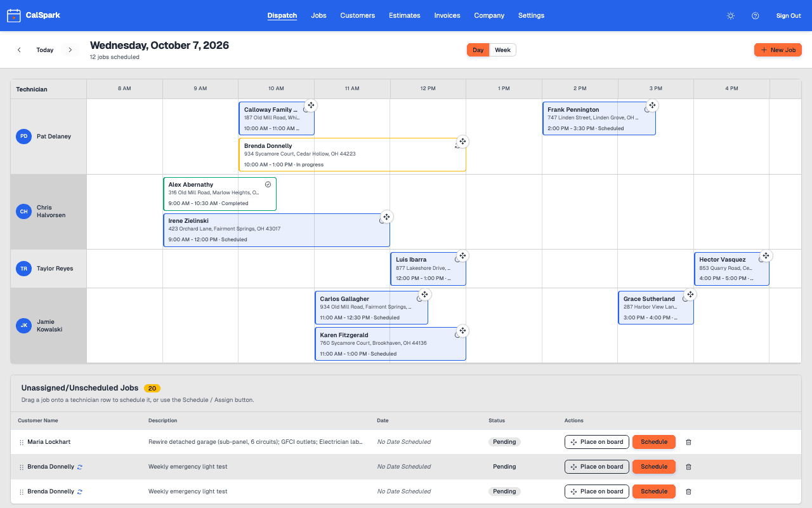Viewport: 812px width, 508px height.
Task: Click unassigned jobs count badge 20
Action: [152, 388]
